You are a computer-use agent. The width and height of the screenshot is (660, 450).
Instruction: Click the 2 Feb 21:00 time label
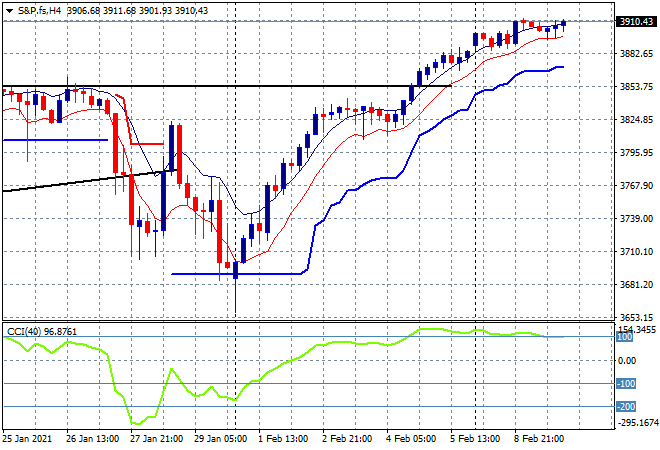[x=347, y=439]
